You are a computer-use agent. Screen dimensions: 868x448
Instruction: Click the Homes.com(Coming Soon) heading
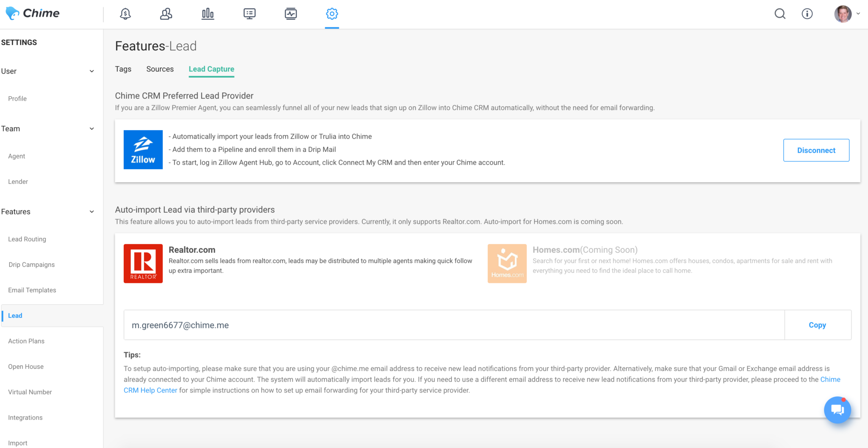point(585,250)
